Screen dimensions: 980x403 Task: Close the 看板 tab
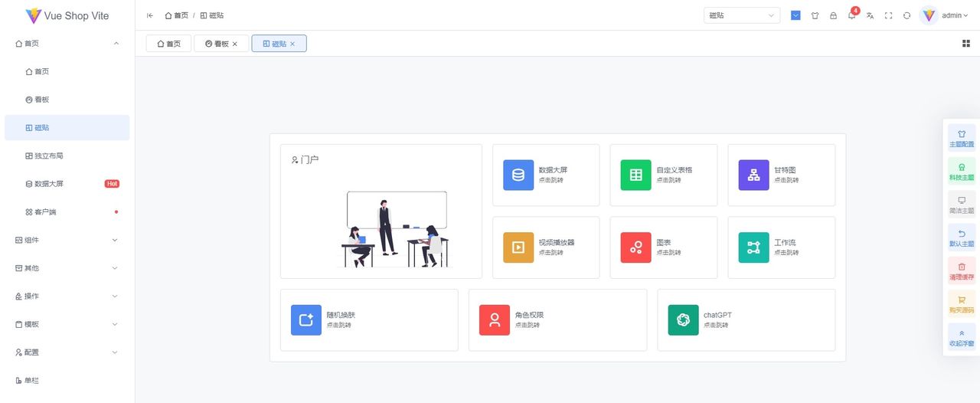click(x=235, y=44)
